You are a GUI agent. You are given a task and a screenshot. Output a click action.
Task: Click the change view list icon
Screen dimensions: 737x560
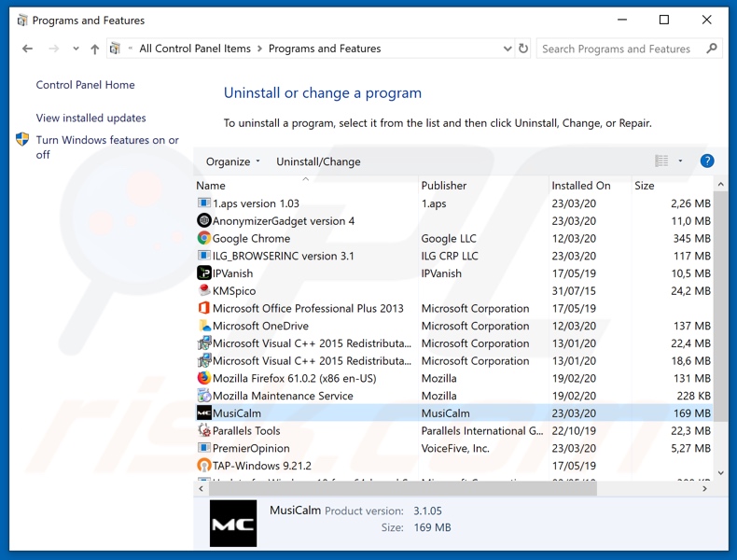coord(661,161)
